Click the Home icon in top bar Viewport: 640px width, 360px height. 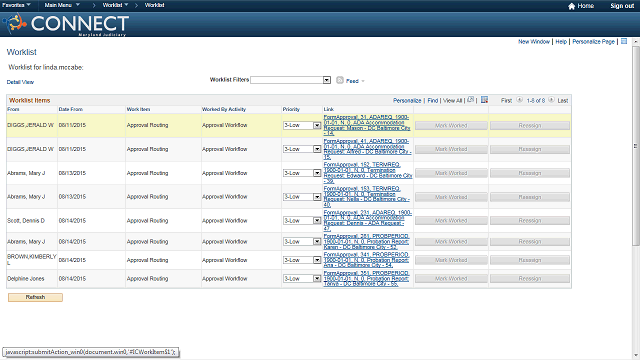[571, 6]
